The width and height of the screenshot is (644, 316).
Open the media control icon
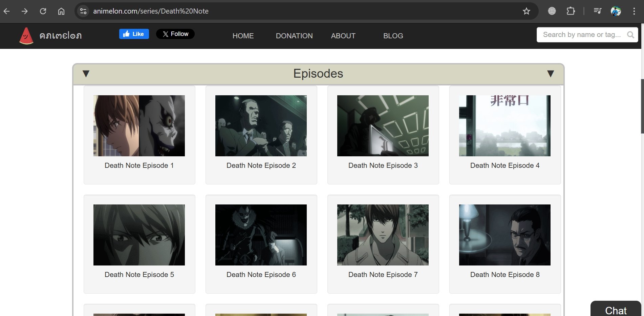tap(598, 11)
